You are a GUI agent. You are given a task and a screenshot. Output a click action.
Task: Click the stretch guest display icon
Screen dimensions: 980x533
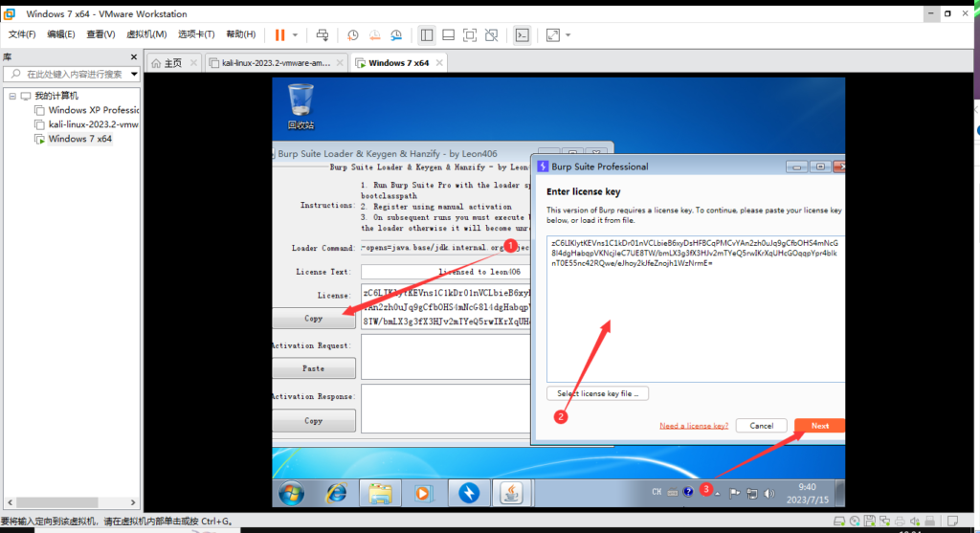553,35
